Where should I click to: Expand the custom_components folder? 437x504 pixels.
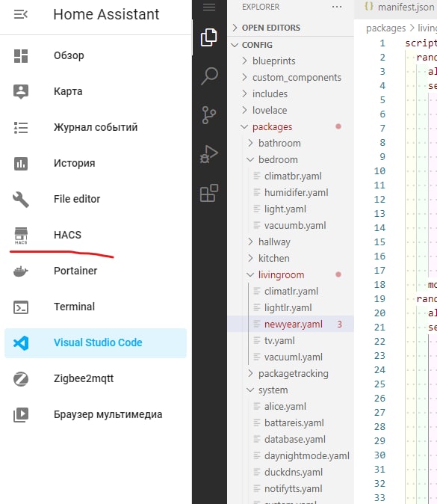245,77
